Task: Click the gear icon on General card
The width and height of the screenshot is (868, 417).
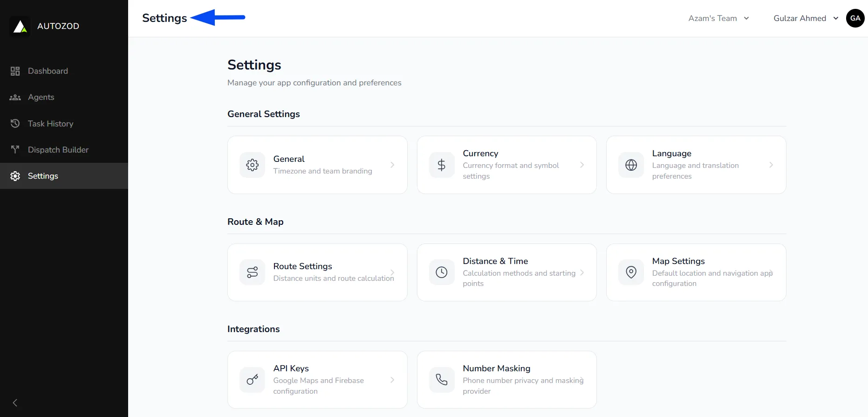Action: (253, 165)
